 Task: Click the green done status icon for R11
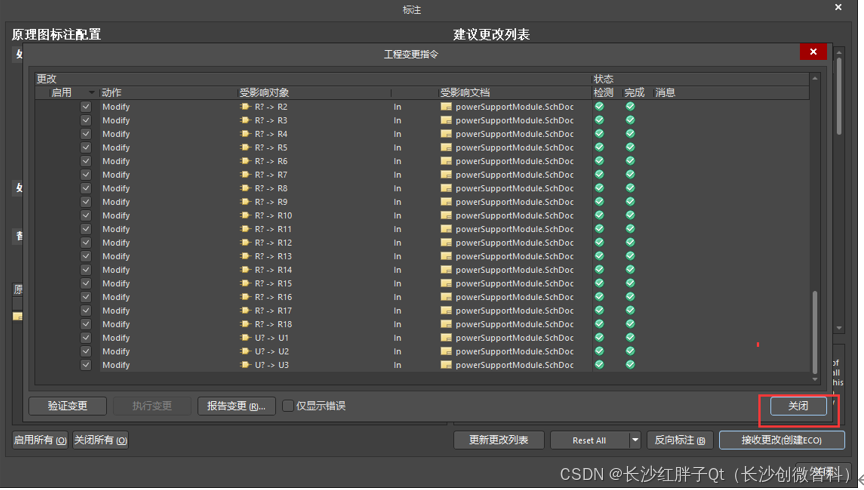630,229
